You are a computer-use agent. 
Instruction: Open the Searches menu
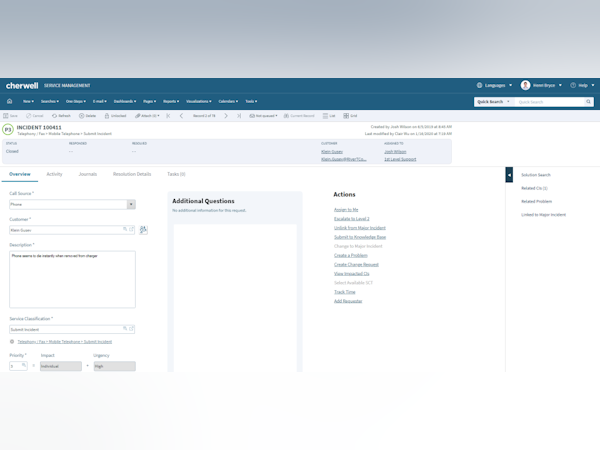tap(50, 101)
